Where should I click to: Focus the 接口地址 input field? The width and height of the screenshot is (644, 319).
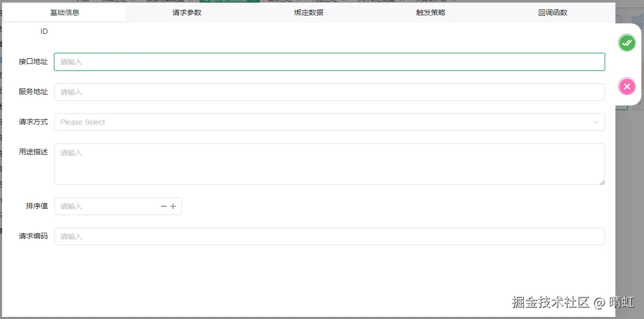330,62
